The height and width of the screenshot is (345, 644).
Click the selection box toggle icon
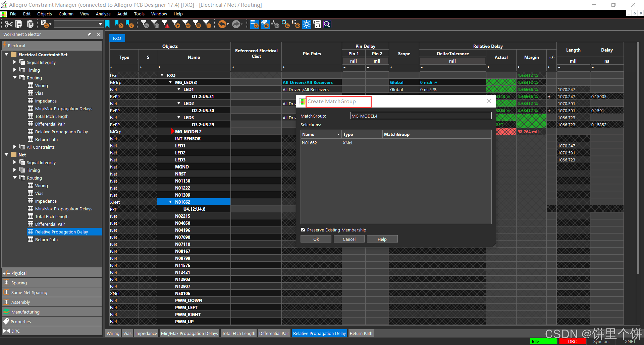click(286, 24)
